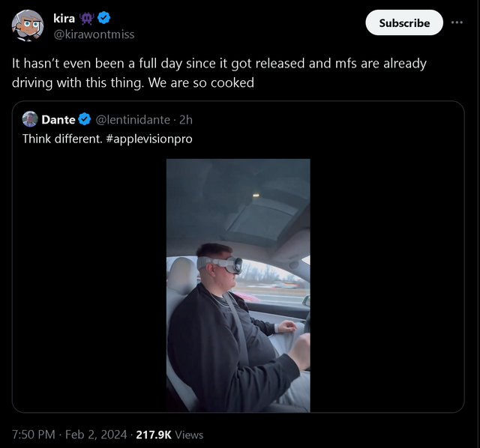Click Dante's small profile avatar
This screenshot has height=448, width=480.
(x=30, y=119)
